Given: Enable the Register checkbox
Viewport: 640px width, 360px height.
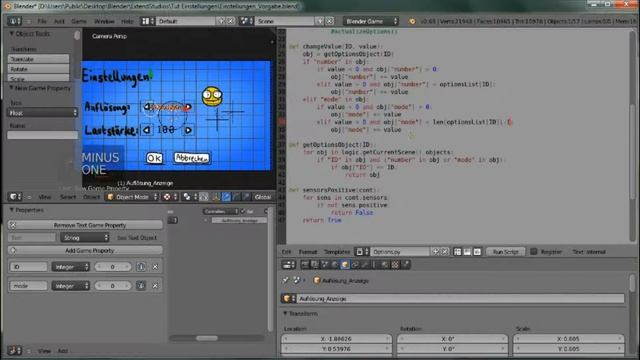Looking at the screenshot, I should [534, 252].
